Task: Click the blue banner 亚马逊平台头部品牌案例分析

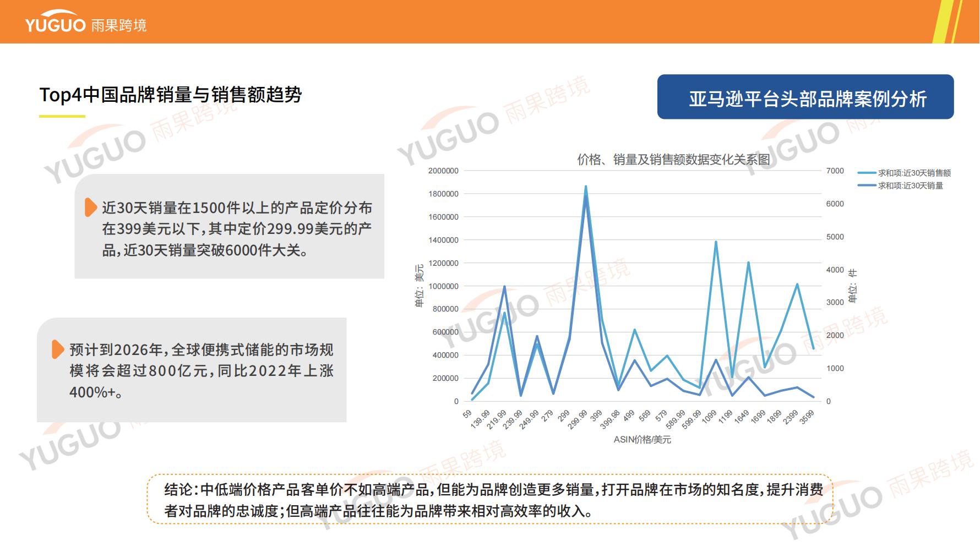Action: click(x=805, y=97)
